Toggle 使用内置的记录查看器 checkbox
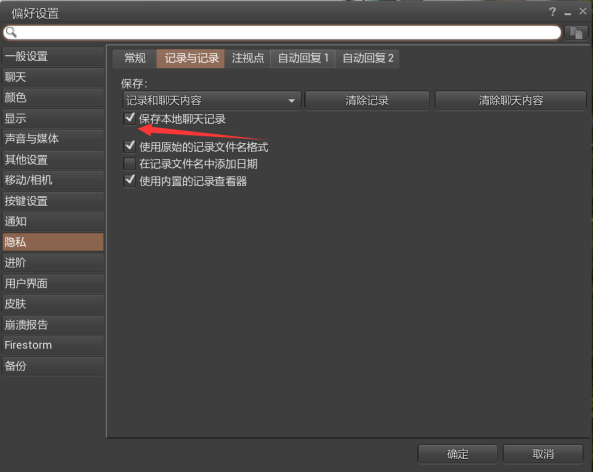This screenshot has height=472, width=594. click(130, 180)
